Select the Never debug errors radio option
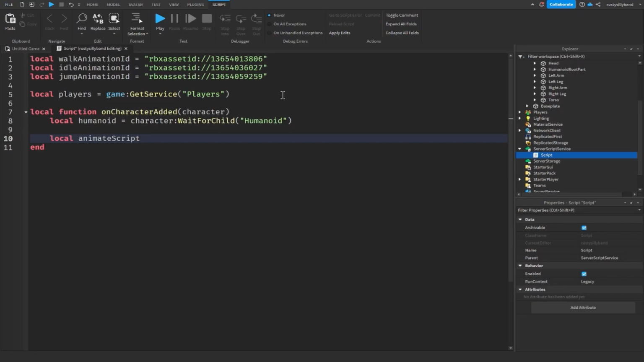Viewport: 644px width, 362px height. coord(270,16)
